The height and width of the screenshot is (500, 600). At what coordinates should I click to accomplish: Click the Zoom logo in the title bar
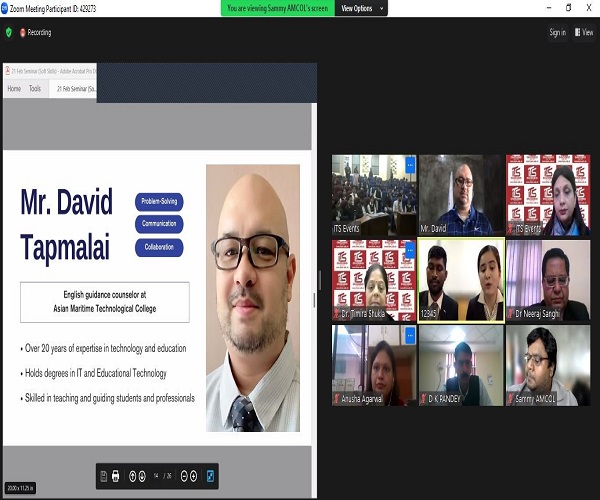pos(4,8)
